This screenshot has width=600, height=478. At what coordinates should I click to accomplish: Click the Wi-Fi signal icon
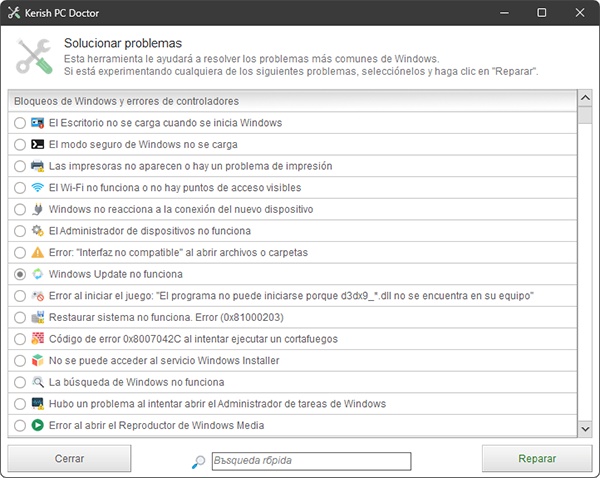pyautogui.click(x=38, y=188)
